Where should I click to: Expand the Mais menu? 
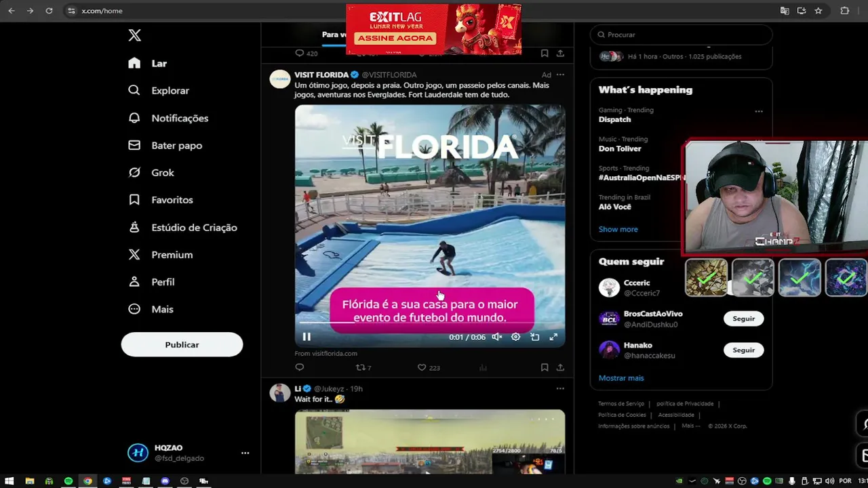pyautogui.click(x=151, y=309)
